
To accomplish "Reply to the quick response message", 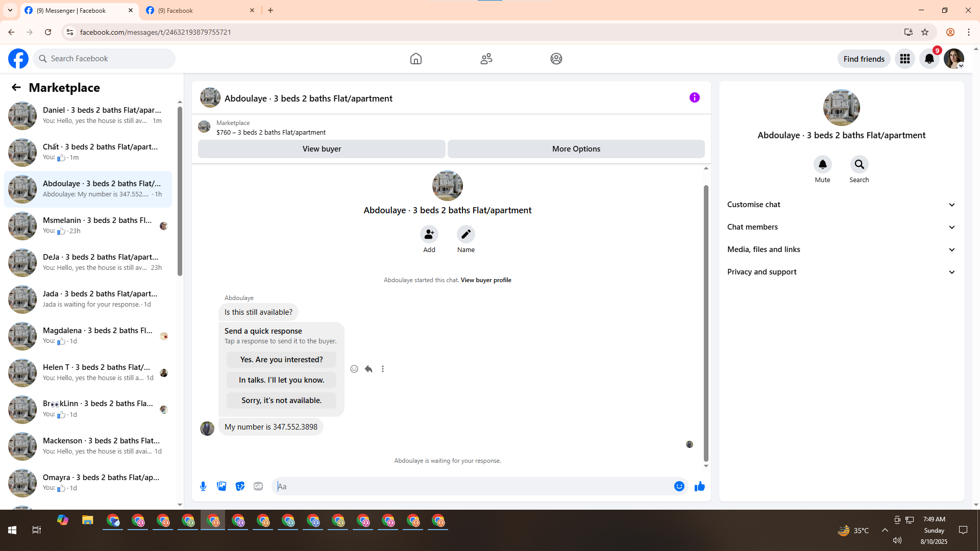I will 369,369.
